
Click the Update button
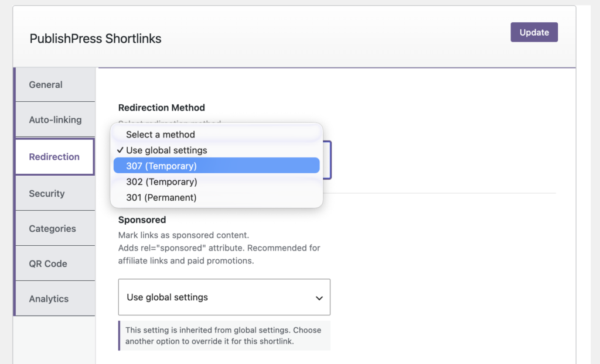click(534, 32)
